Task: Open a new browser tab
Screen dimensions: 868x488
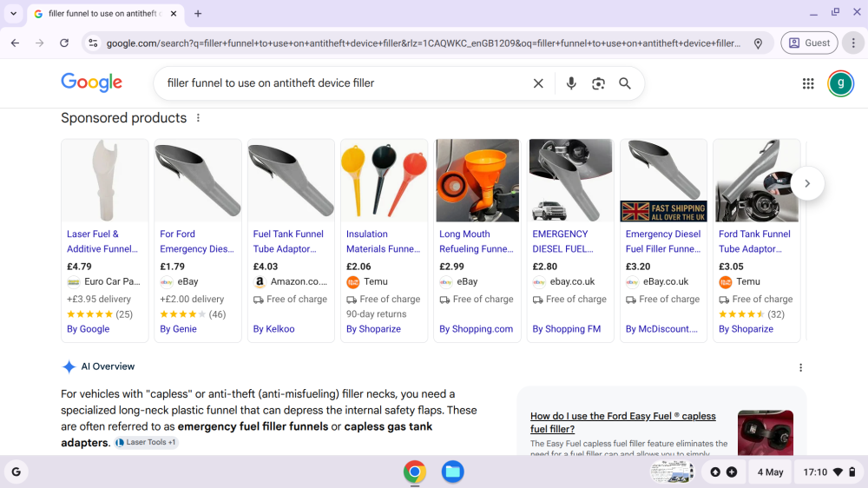Action: point(198,13)
